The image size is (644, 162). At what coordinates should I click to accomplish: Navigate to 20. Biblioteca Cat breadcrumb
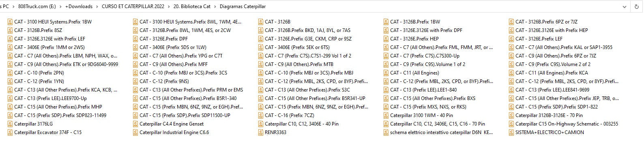pos(192,6)
